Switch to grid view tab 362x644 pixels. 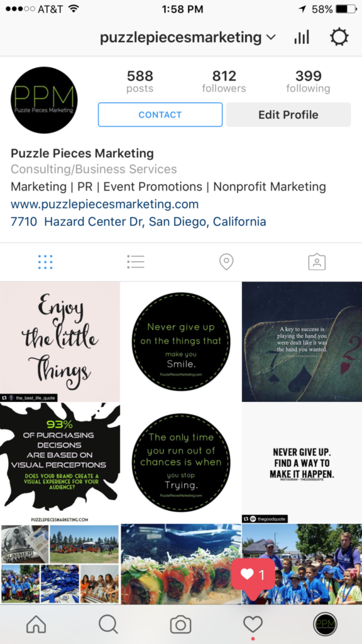point(45,262)
